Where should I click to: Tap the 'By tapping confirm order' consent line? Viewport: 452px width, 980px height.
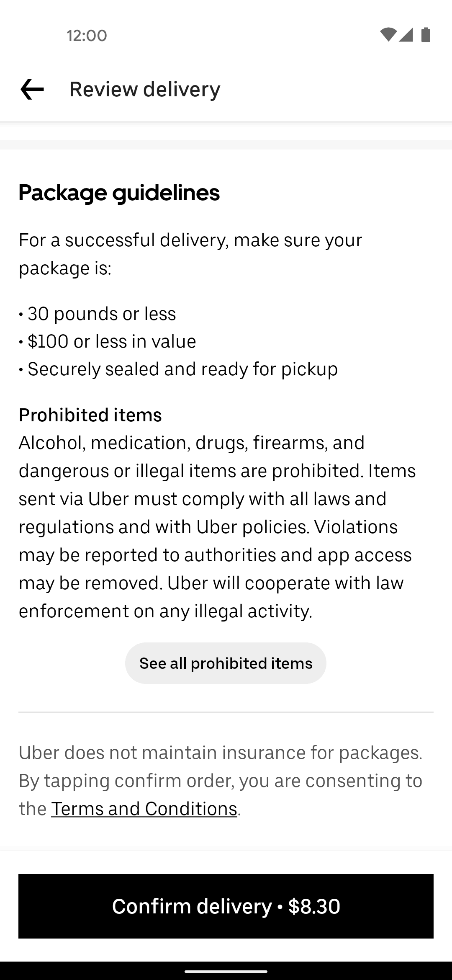[221, 781]
